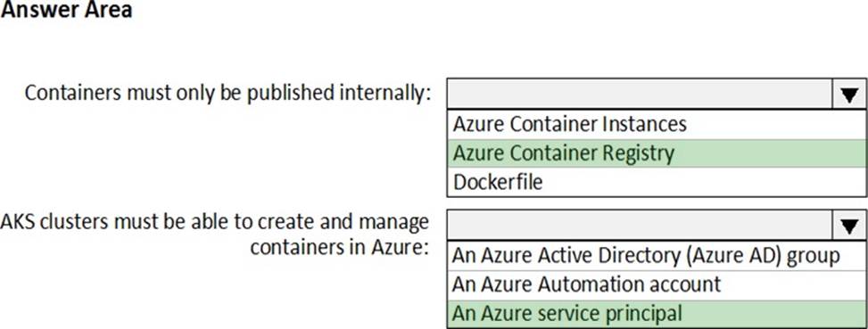Viewport: 868px width, 329px height.
Task: Pick the Dockerfile option
Action: tap(657, 182)
